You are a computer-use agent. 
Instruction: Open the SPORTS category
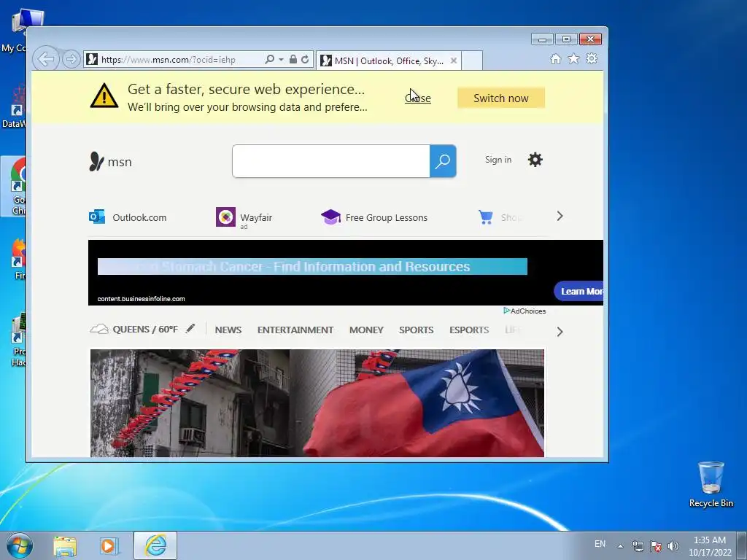[x=416, y=330]
